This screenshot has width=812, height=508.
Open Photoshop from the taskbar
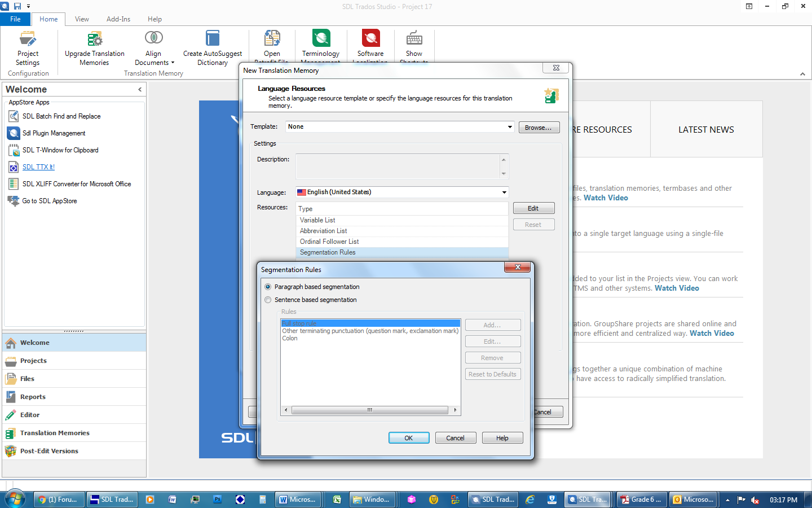pyautogui.click(x=217, y=500)
